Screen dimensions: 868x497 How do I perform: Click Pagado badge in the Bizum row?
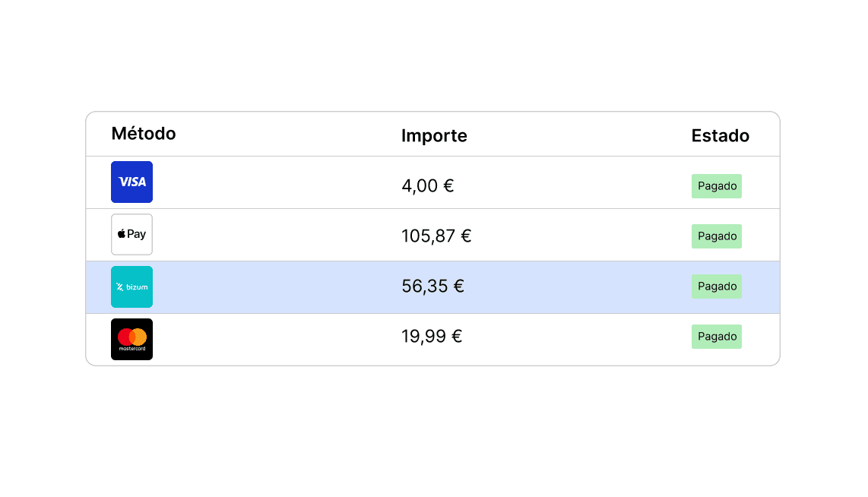point(717,286)
